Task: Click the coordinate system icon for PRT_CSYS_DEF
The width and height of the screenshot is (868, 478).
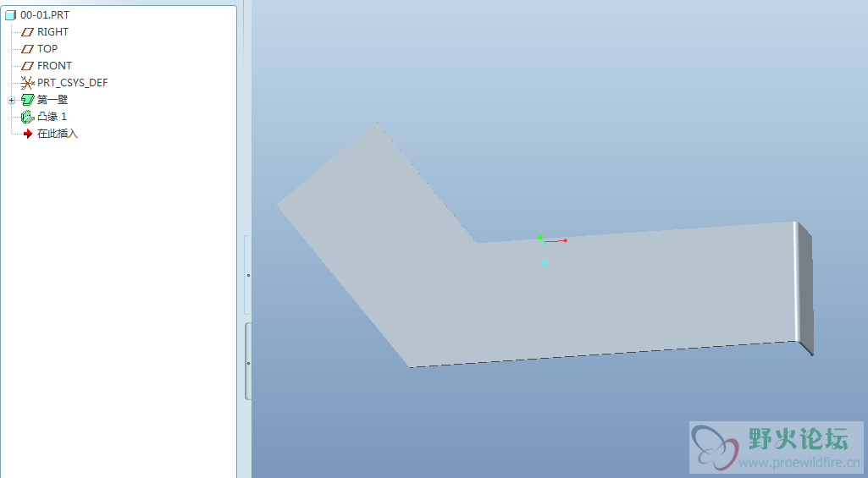Action: point(27,82)
